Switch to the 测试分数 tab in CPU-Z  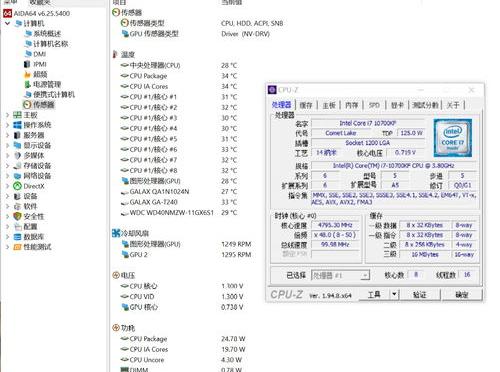pyautogui.click(x=425, y=105)
